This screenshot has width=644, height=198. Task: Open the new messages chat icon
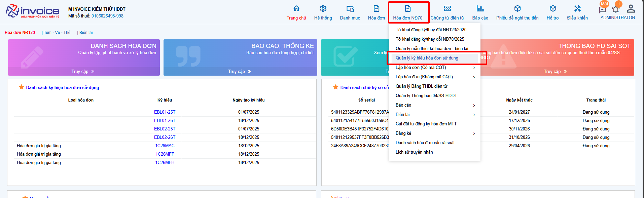pos(603,9)
